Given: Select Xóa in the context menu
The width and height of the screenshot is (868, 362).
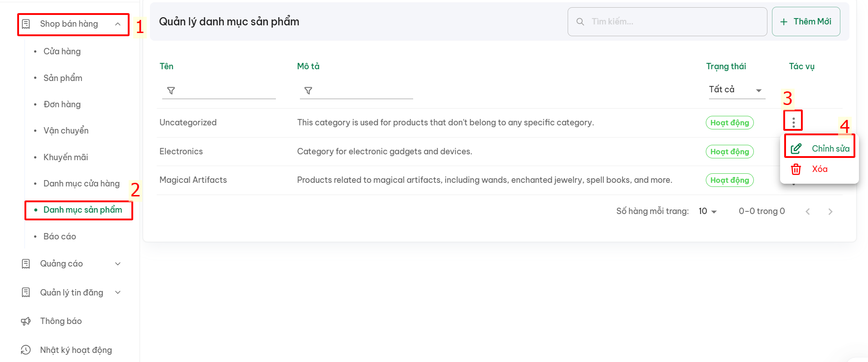Looking at the screenshot, I should (820, 169).
